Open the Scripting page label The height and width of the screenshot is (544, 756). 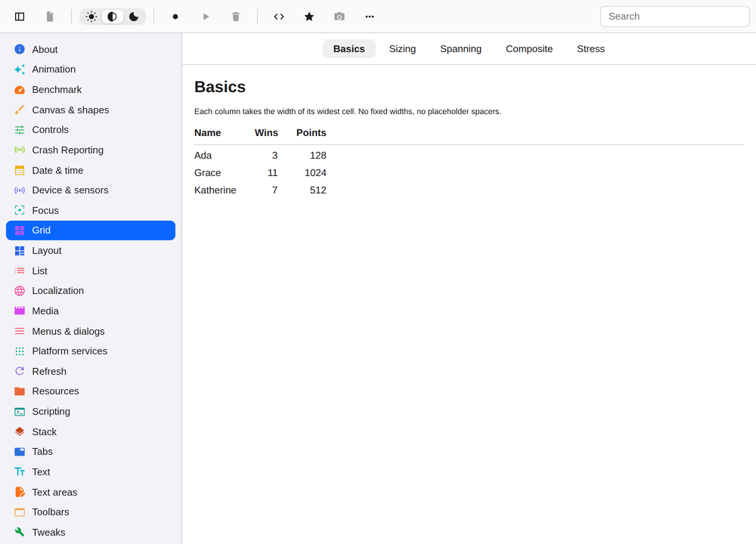pos(51,412)
